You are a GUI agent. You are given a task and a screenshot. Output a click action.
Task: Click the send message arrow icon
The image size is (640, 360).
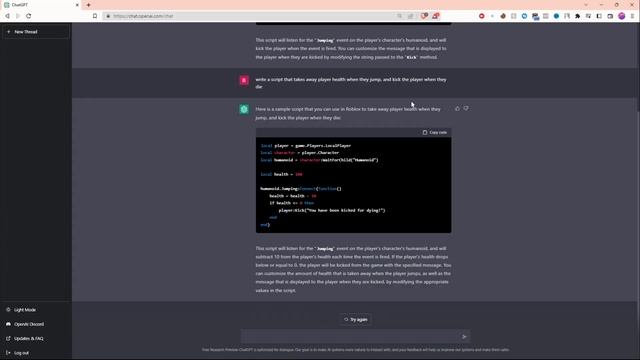pyautogui.click(x=464, y=337)
